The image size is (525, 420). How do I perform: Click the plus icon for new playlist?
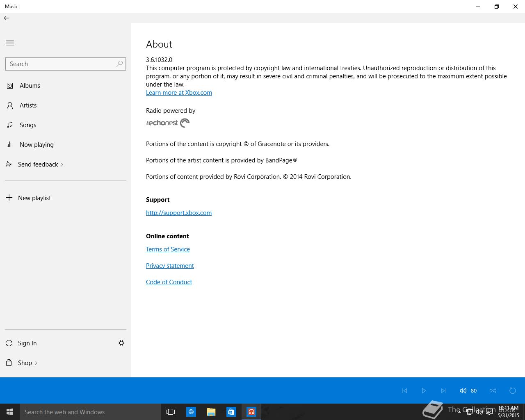9,198
